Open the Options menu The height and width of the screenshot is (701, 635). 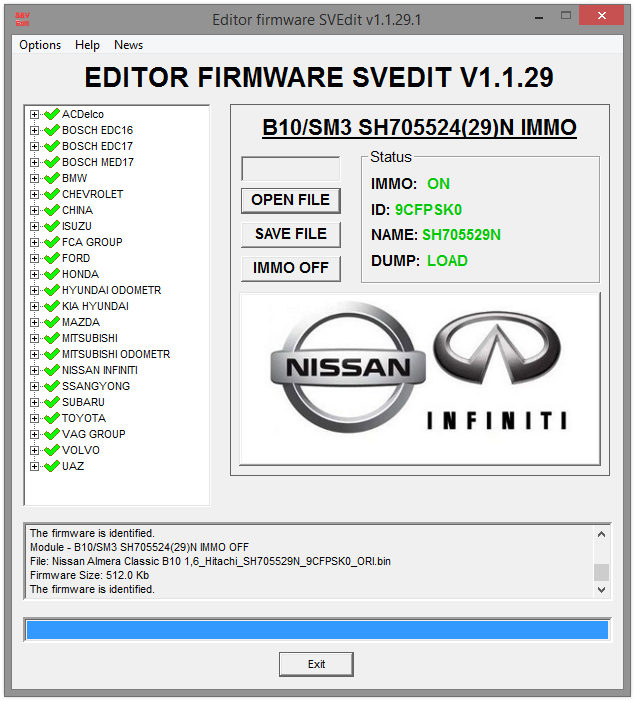pos(40,45)
